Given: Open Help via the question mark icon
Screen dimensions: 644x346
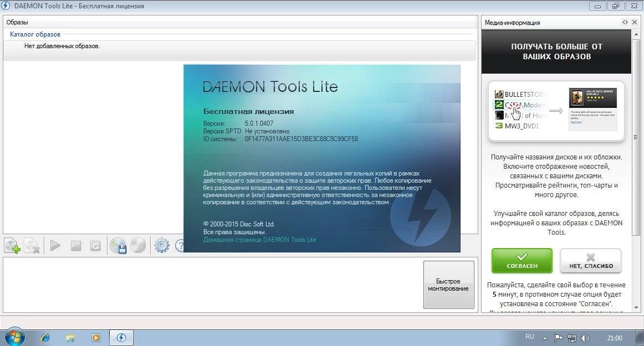Looking at the screenshot, I should pyautogui.click(x=180, y=246).
